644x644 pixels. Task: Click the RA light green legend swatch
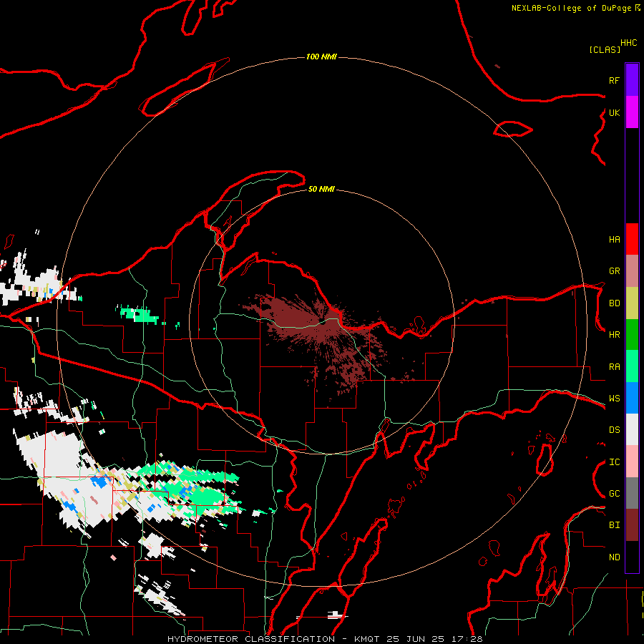pos(632,366)
